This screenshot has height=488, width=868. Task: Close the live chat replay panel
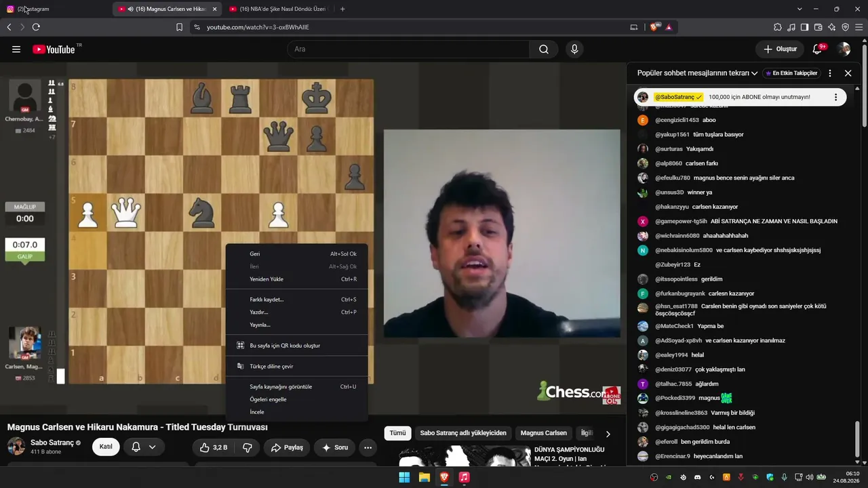pos(848,73)
